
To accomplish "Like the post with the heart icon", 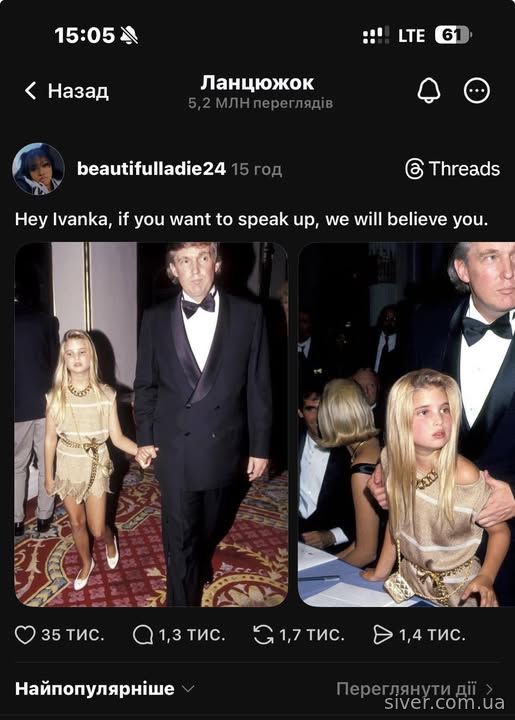I will click(x=25, y=635).
